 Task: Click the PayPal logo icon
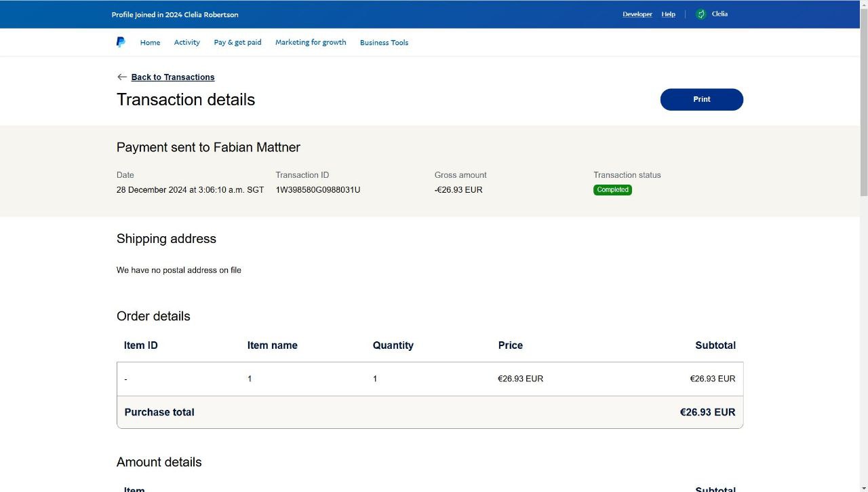[x=121, y=42]
